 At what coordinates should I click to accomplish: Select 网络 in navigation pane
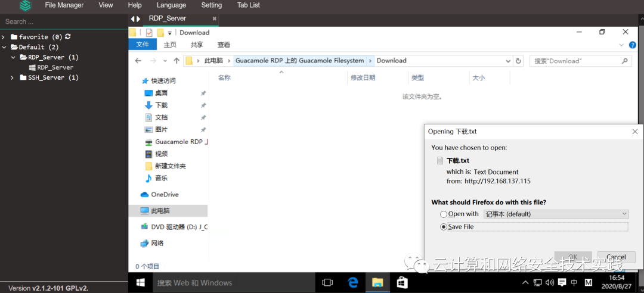point(153,243)
